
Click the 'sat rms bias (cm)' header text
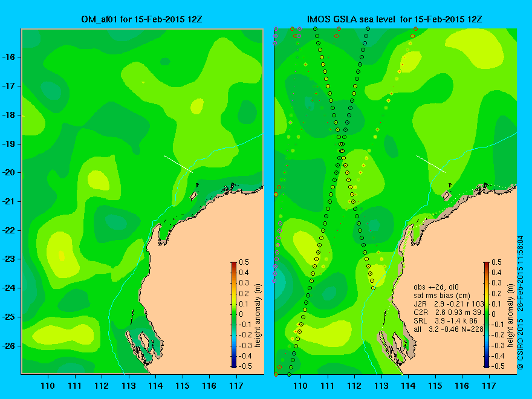click(442, 296)
